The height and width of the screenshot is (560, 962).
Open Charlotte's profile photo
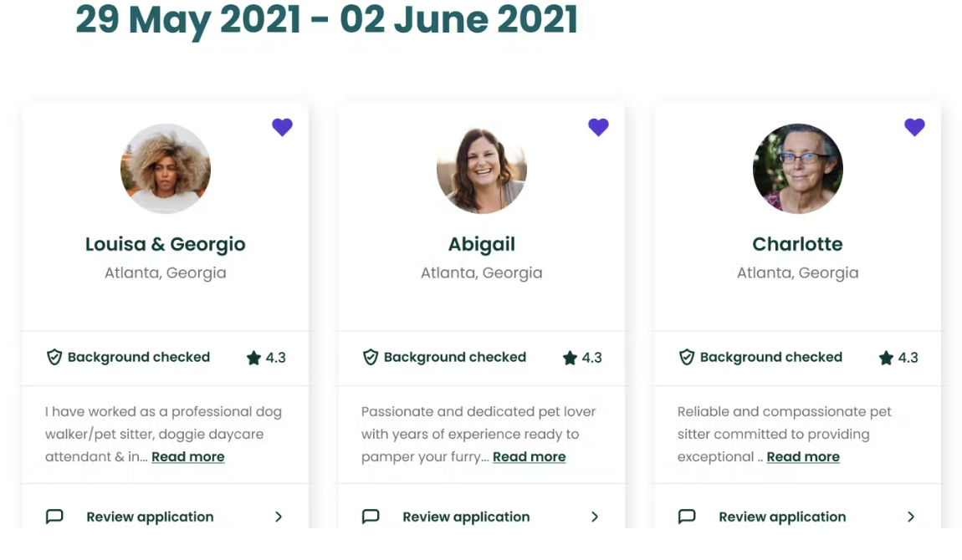pyautogui.click(x=797, y=169)
